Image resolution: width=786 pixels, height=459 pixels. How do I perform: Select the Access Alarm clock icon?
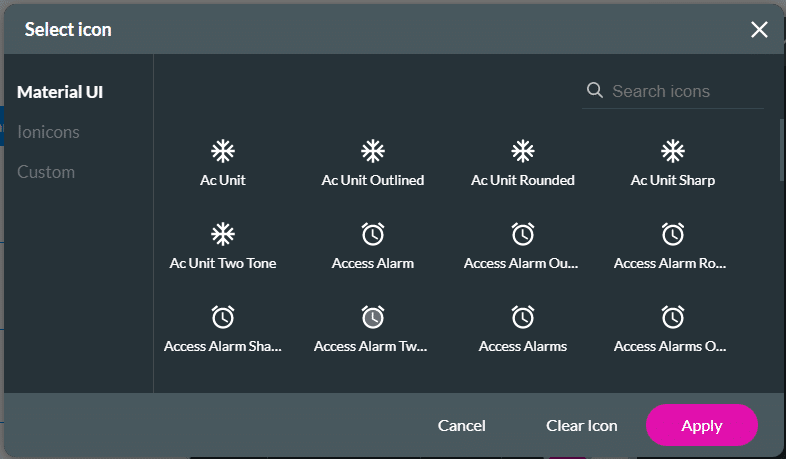(x=373, y=235)
